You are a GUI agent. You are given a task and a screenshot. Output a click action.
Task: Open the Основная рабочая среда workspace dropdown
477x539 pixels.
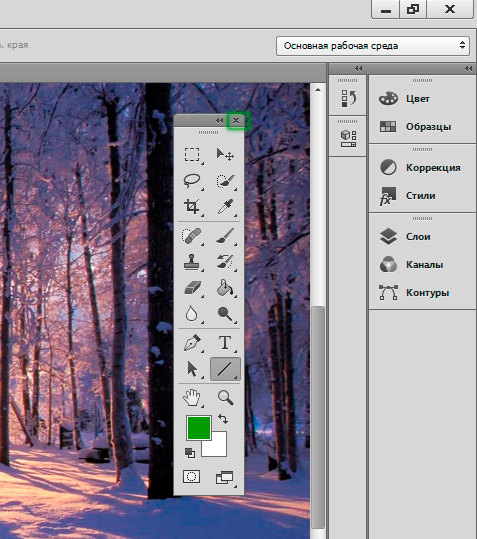click(373, 46)
